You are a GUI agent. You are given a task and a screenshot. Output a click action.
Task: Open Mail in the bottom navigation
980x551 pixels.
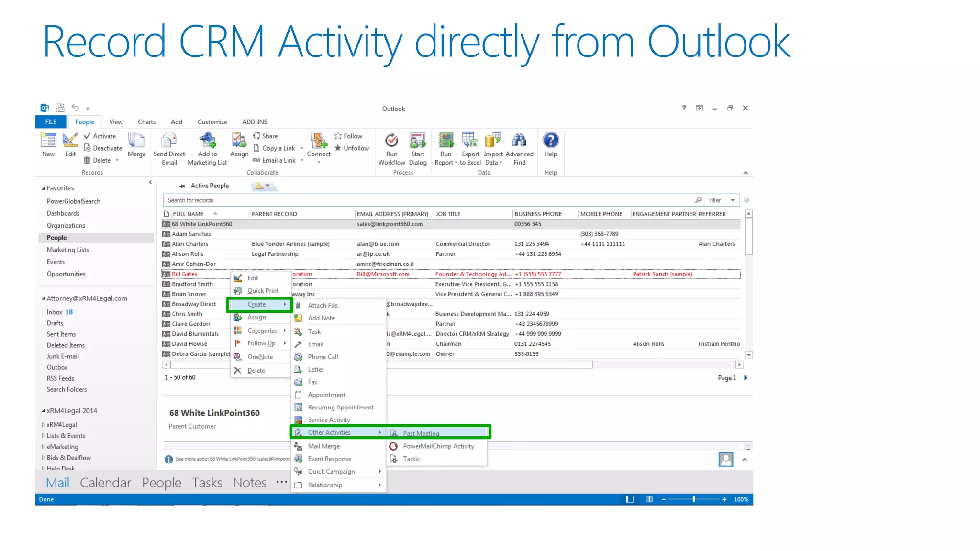coord(57,483)
